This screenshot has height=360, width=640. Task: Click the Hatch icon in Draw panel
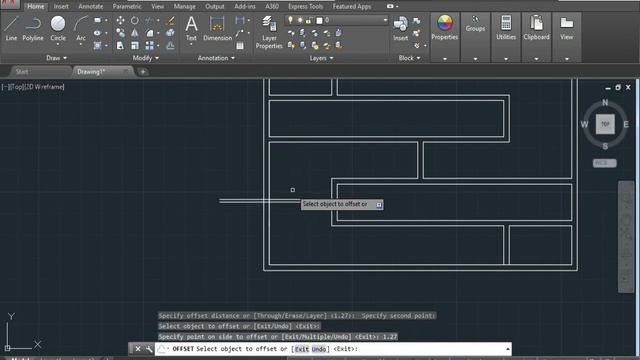point(97,45)
